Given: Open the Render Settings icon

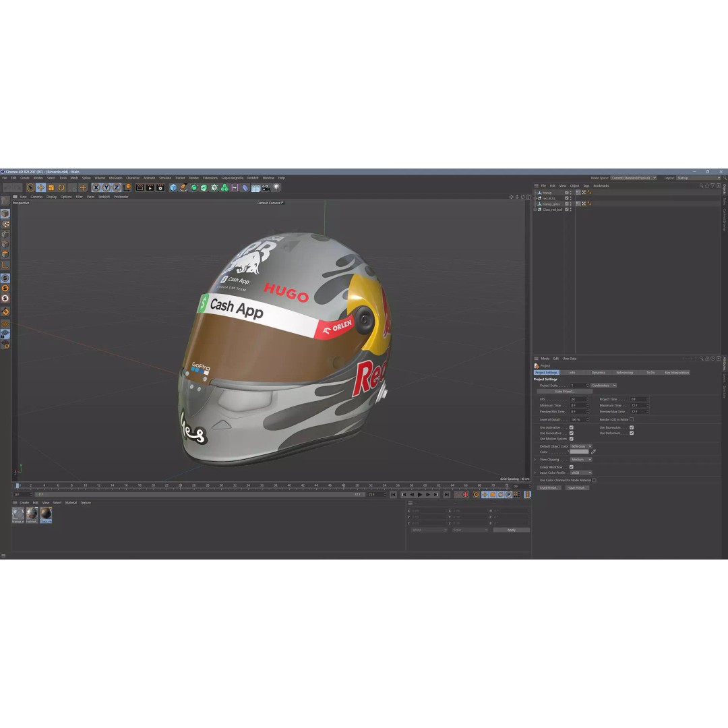Looking at the screenshot, I should pyautogui.click(x=160, y=189).
